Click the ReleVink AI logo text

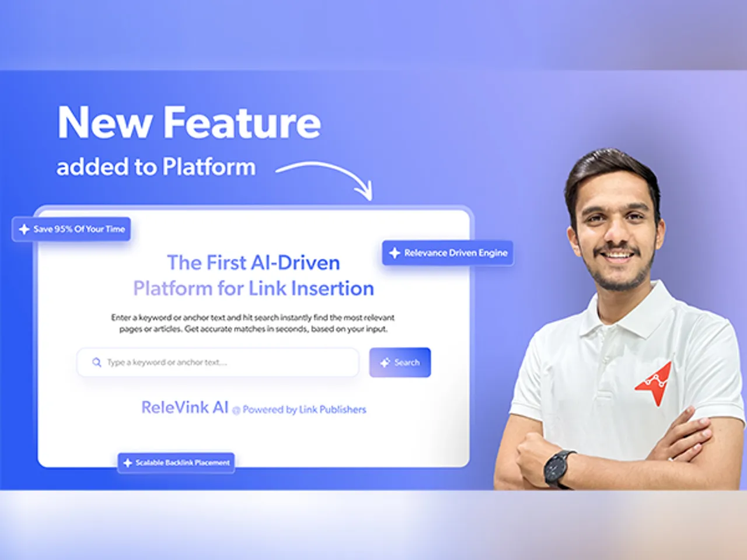pos(185,407)
